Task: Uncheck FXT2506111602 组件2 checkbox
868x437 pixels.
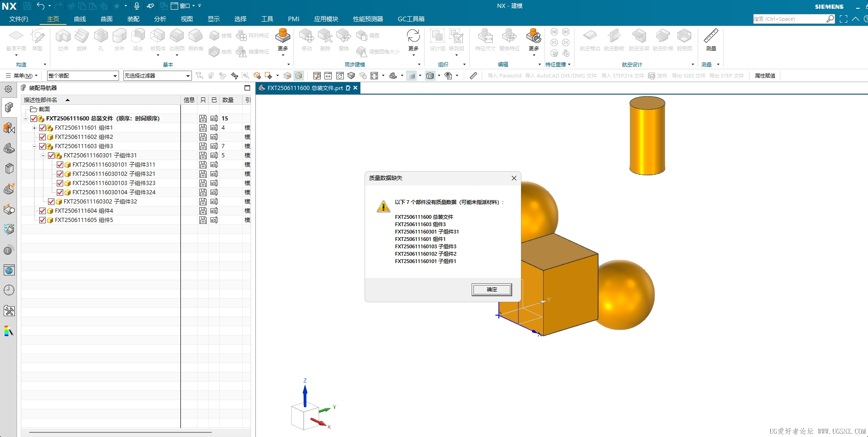Action: [x=42, y=137]
